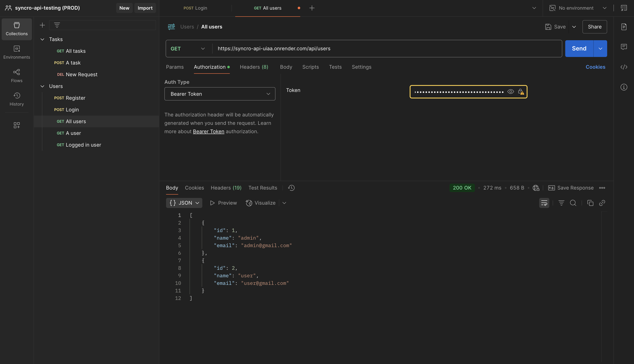Click the response filter icon
This screenshot has height=364, width=634.
click(x=561, y=203)
